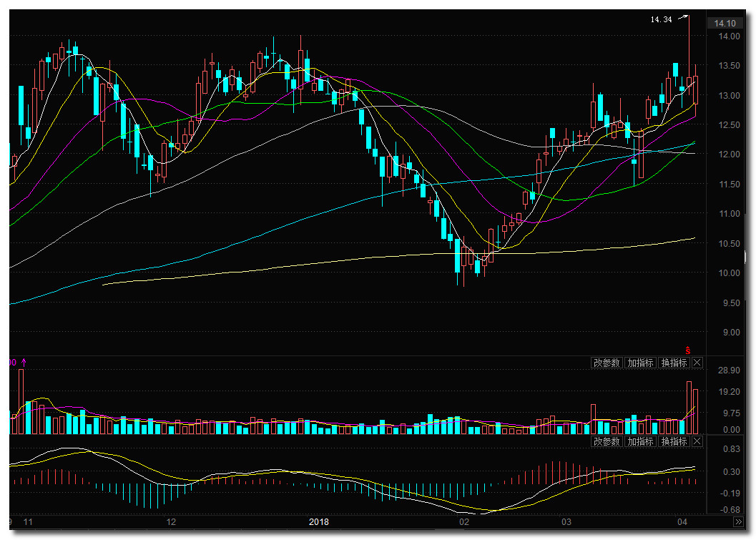Close the volume indicator panel
Screen dimensions: 756x540
698,363
